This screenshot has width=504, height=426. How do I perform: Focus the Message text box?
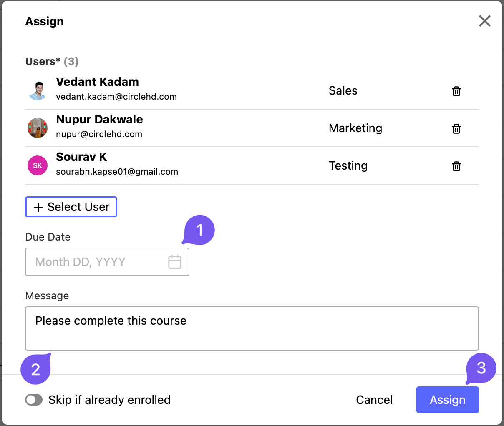(x=252, y=328)
